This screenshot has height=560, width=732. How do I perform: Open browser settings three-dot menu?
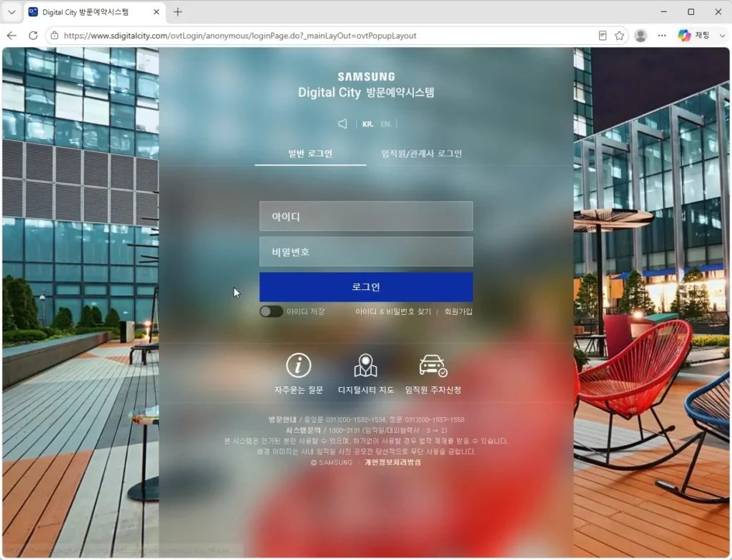[662, 36]
